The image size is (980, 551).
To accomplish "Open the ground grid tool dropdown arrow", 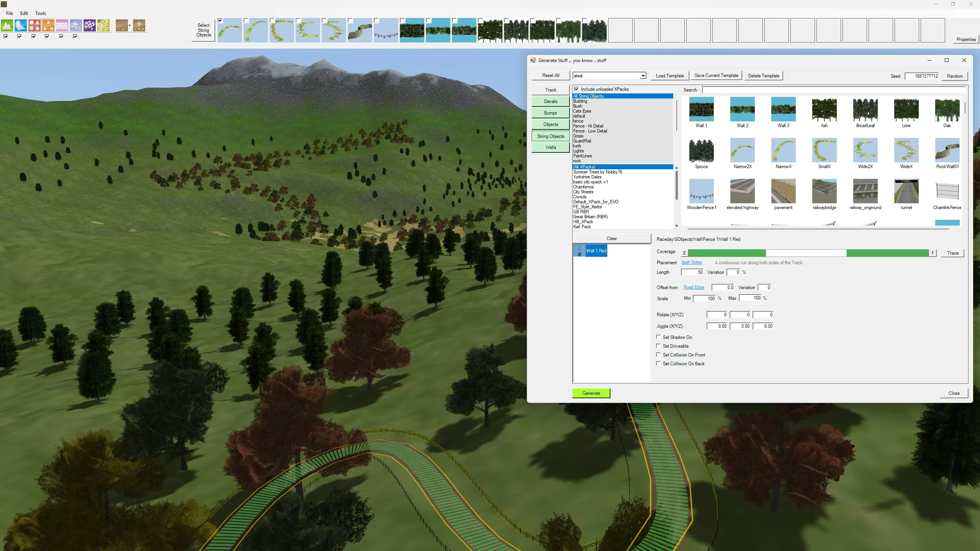I will click(130, 26).
